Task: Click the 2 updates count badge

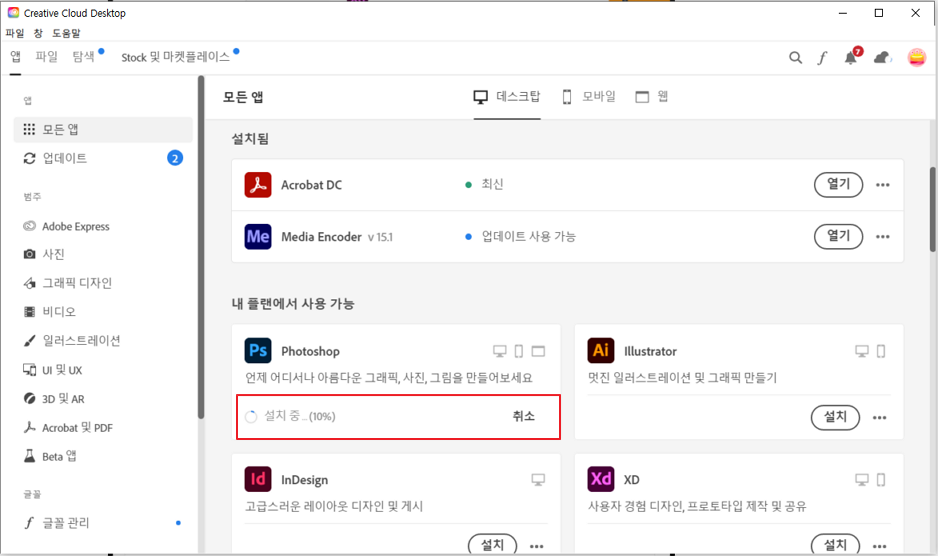Action: coord(175,158)
